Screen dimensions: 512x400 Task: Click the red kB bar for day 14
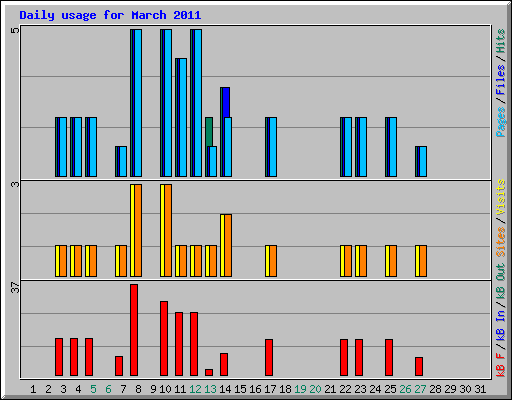(224, 364)
